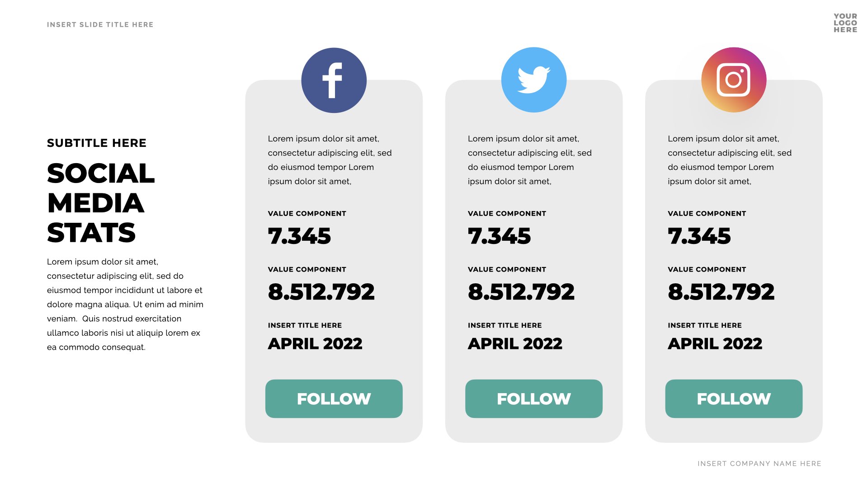Click the Instagram camera icon
The height and width of the screenshot is (488, 868).
pyautogui.click(x=733, y=80)
